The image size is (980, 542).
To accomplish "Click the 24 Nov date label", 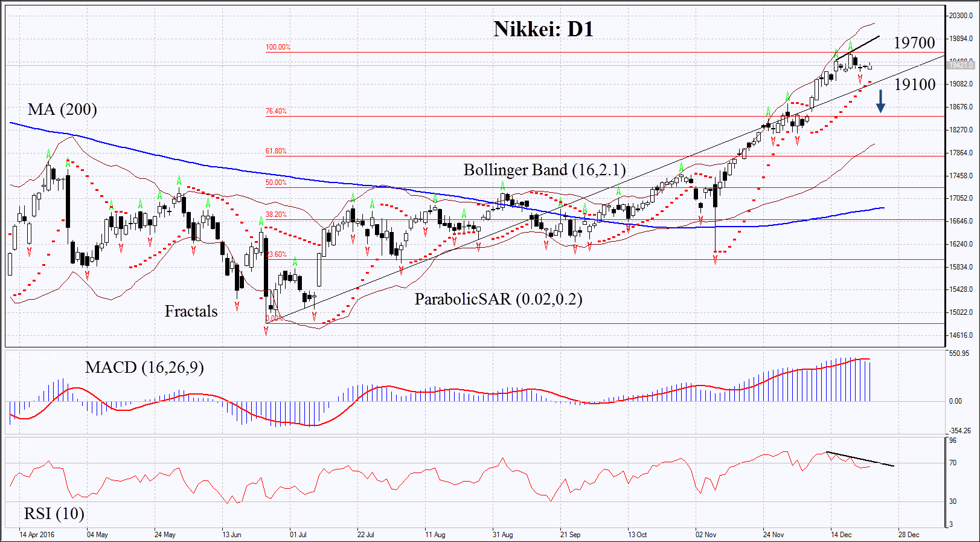I will pyautogui.click(x=773, y=535).
